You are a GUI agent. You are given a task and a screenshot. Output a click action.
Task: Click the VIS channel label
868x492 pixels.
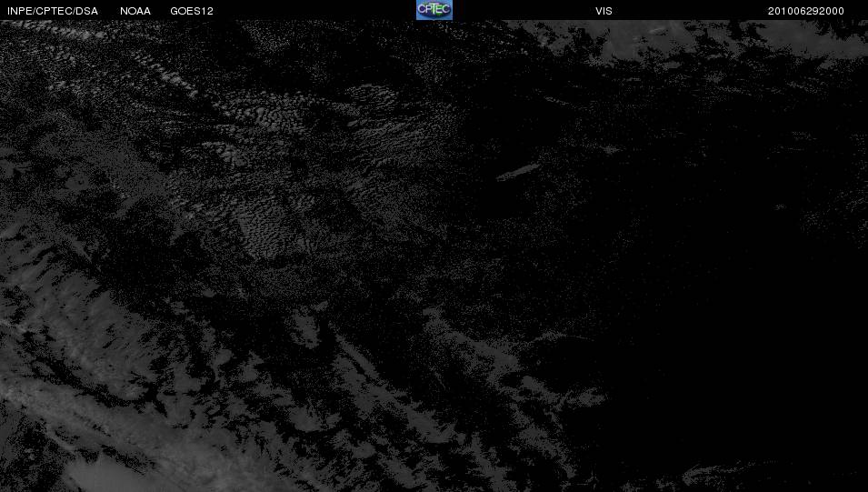pyautogui.click(x=604, y=11)
